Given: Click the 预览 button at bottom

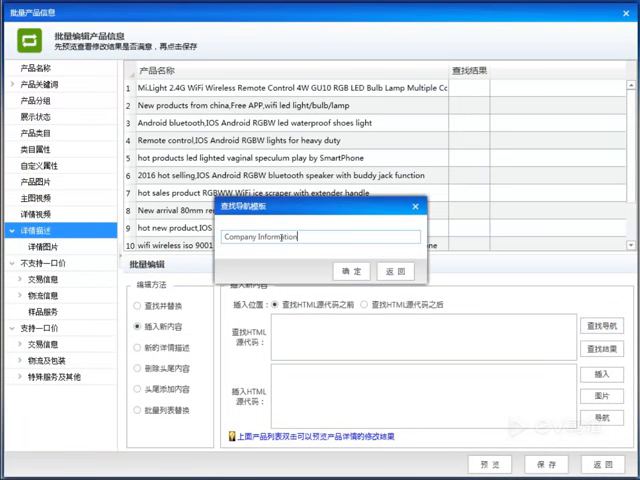Looking at the screenshot, I should pos(490,464).
